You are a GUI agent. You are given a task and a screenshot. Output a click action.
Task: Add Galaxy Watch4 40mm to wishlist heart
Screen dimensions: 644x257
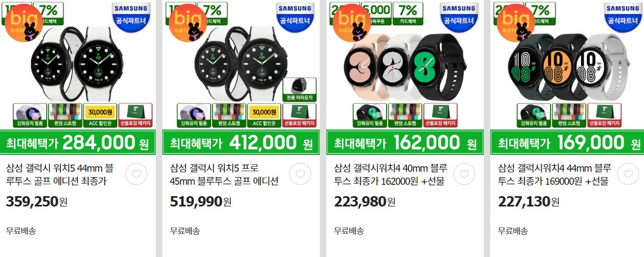(x=464, y=174)
